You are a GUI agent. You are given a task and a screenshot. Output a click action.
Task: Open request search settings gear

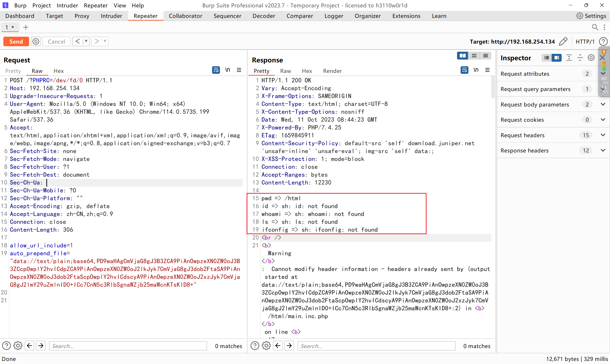(x=18, y=346)
